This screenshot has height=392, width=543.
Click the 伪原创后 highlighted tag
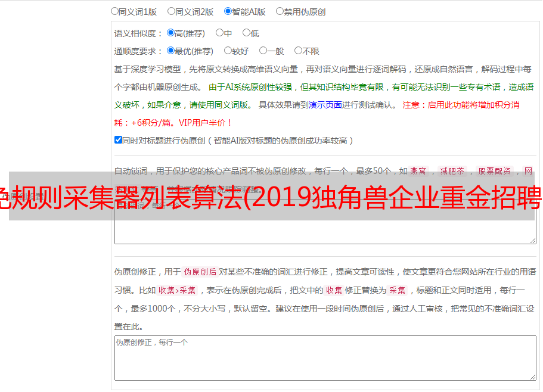click(x=200, y=272)
